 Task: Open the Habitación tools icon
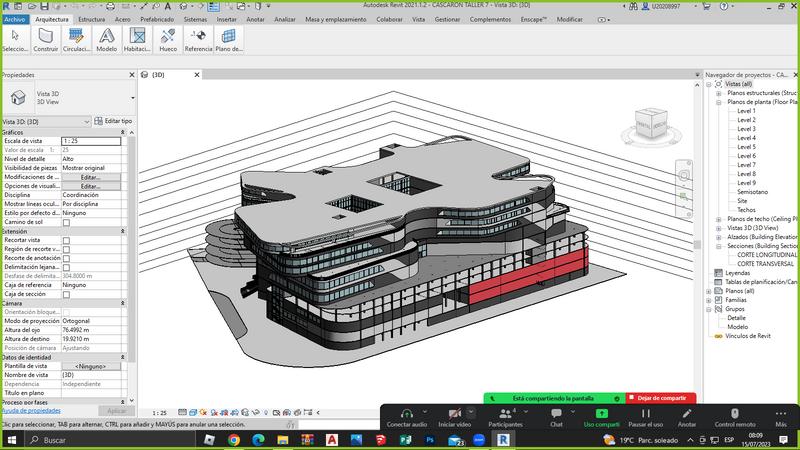click(x=137, y=38)
